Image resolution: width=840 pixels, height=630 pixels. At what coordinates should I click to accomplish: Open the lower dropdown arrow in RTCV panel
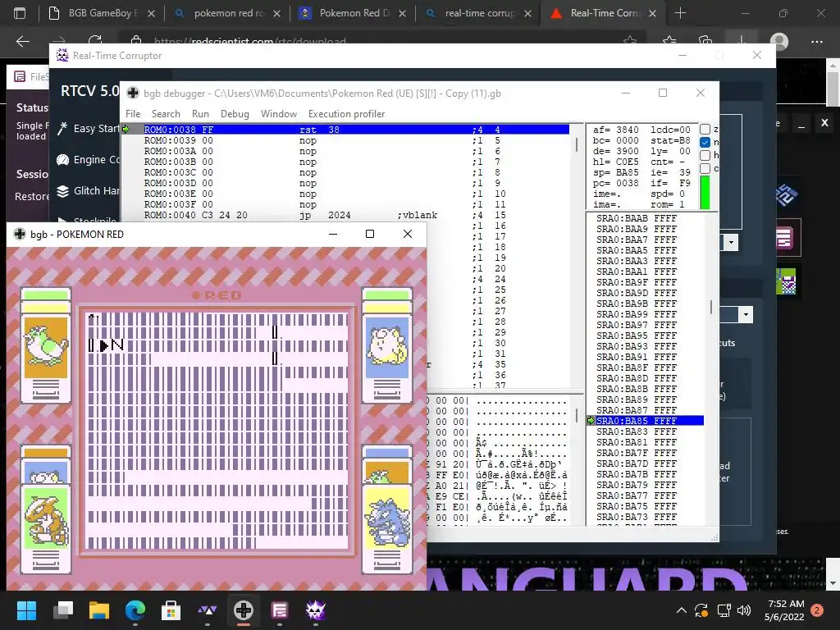[746, 314]
